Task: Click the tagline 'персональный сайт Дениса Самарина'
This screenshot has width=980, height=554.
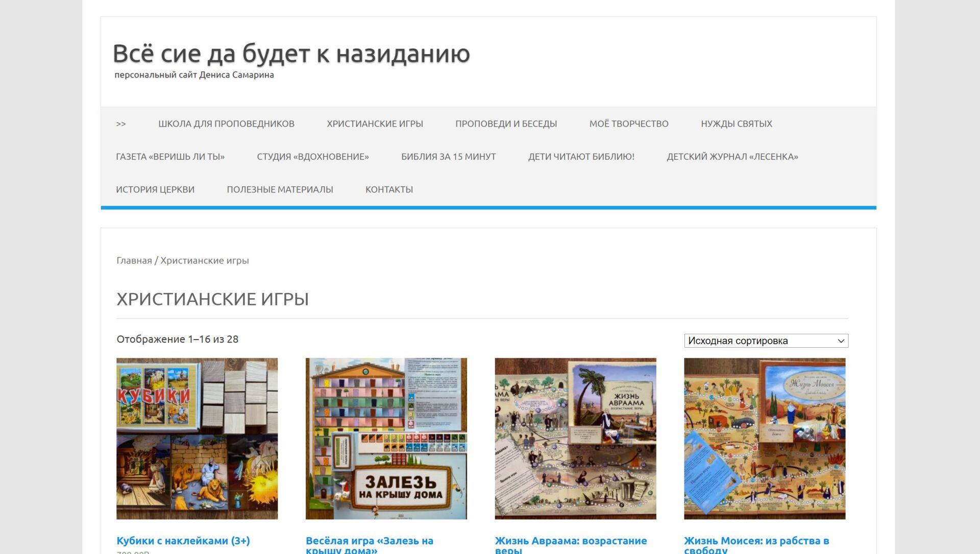Action: click(194, 75)
